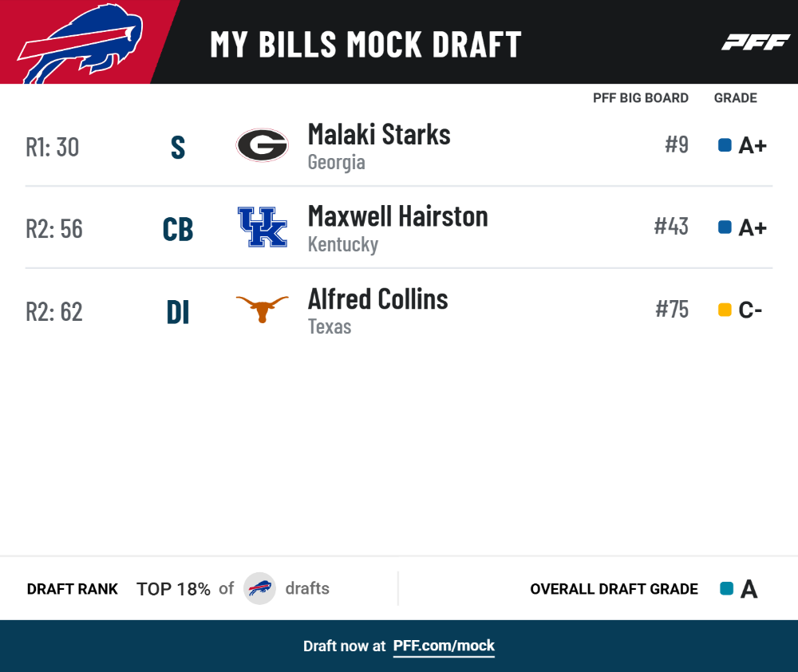
Task: Open the PFF.com/mock link
Action: point(444,646)
